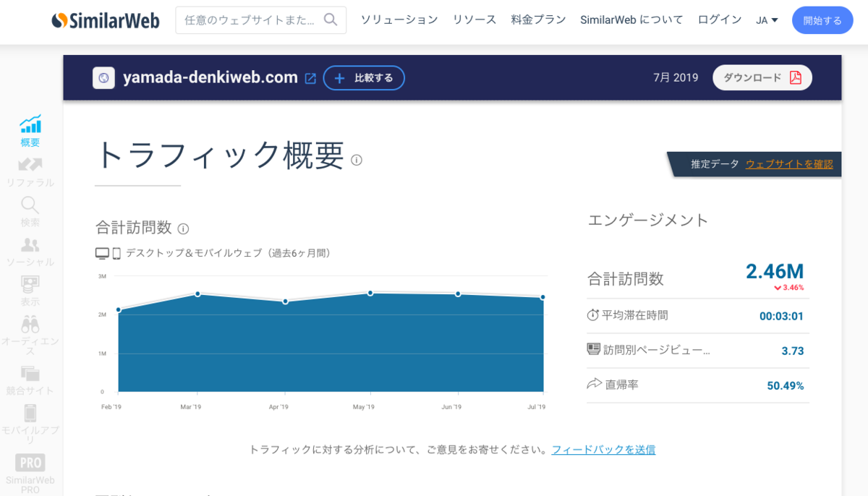The height and width of the screenshot is (496, 868).
Task: Click the May '19 chart data point
Action: click(x=370, y=293)
